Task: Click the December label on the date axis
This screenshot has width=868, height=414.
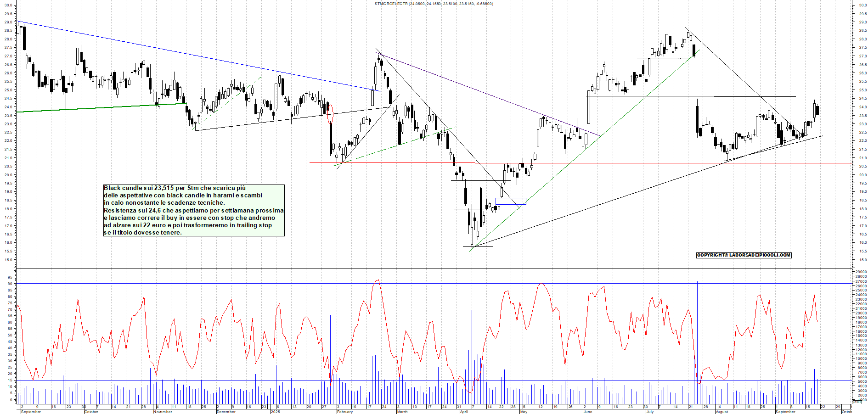Action: (226, 412)
